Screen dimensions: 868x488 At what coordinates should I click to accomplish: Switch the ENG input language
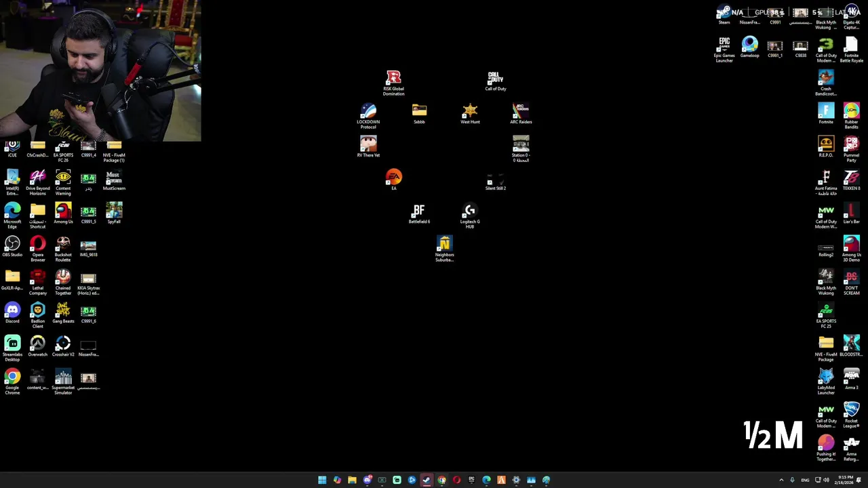805,480
